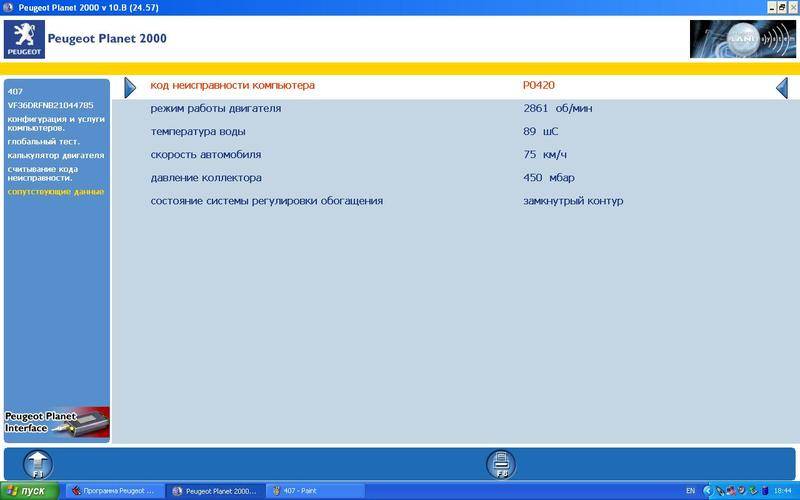Click the left-pointing arrow next to P0420

(782, 88)
